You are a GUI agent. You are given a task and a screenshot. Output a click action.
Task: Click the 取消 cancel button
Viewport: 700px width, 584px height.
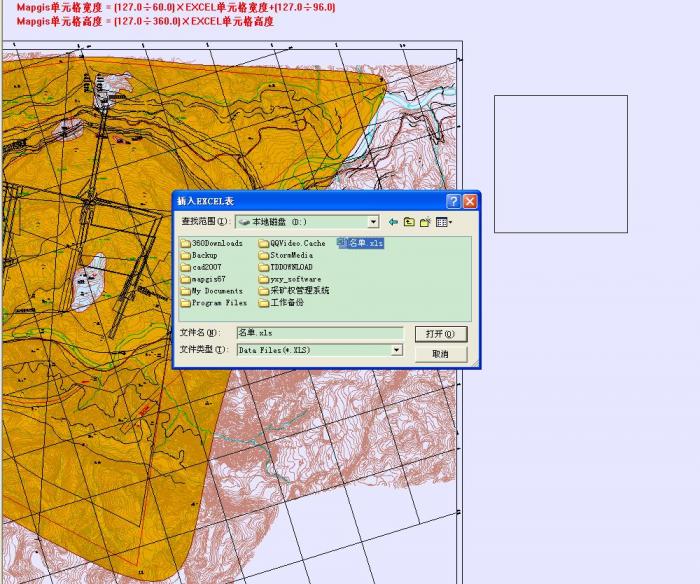coord(440,354)
